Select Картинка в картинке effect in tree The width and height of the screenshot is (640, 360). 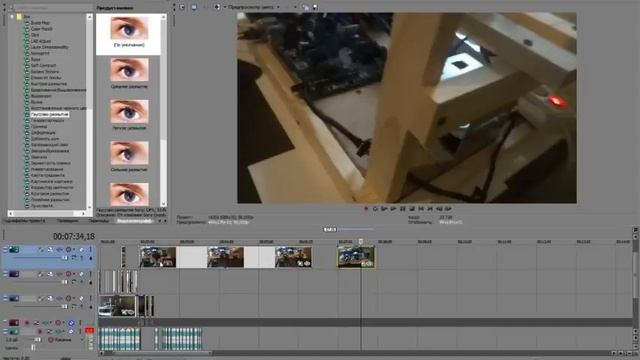click(51, 181)
